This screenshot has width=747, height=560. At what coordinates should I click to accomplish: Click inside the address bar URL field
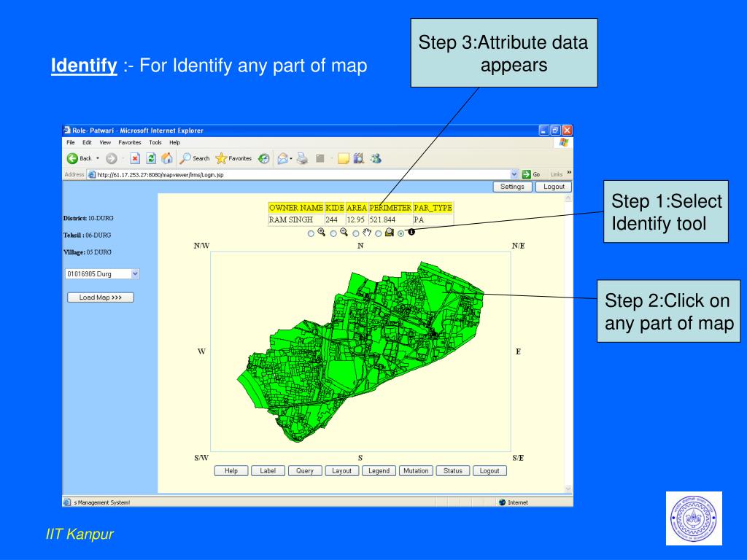click(219, 174)
